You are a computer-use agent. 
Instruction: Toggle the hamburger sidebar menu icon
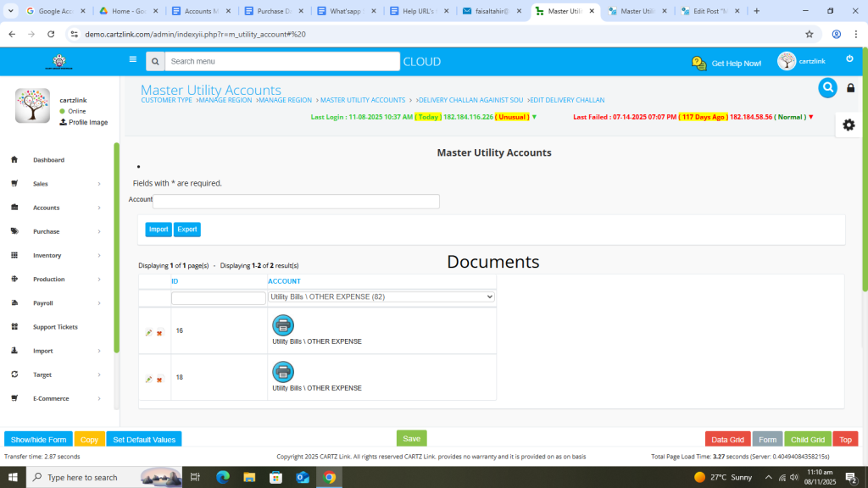(x=133, y=60)
